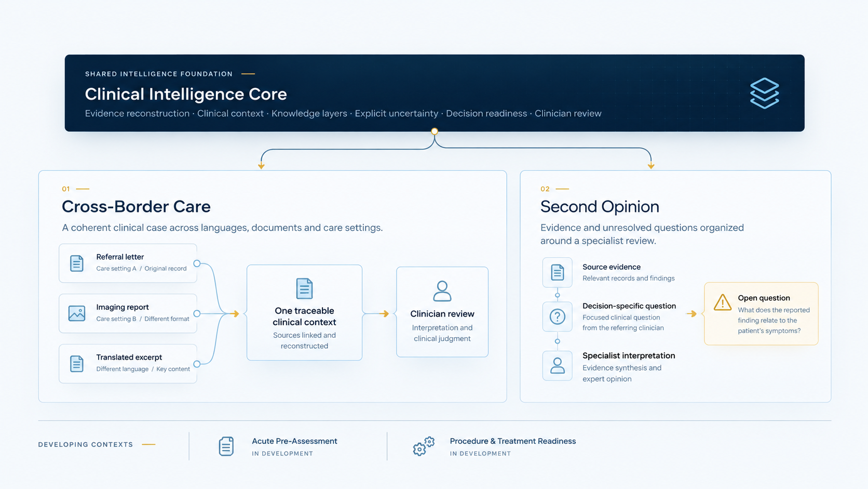
Task: Click the Source evidence label
Action: click(x=612, y=267)
